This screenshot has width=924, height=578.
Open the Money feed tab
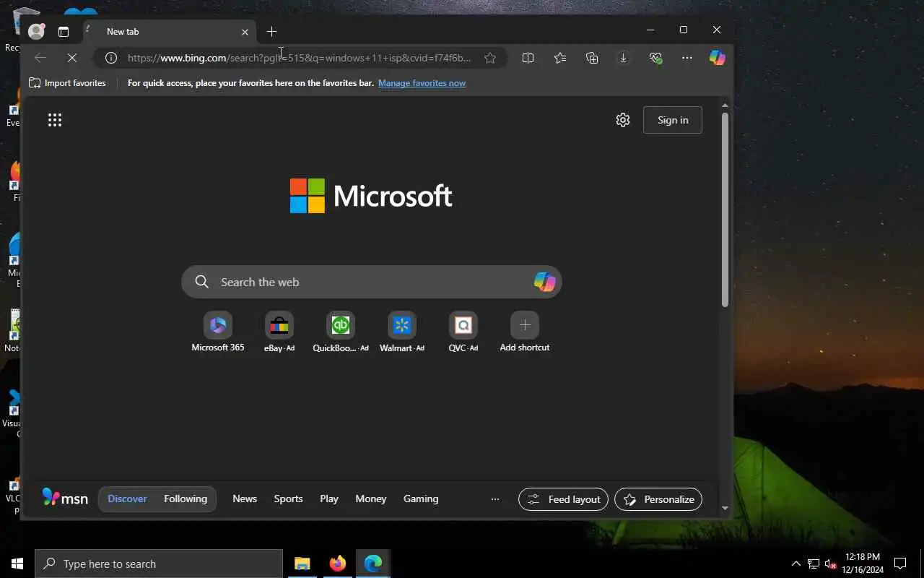click(371, 499)
